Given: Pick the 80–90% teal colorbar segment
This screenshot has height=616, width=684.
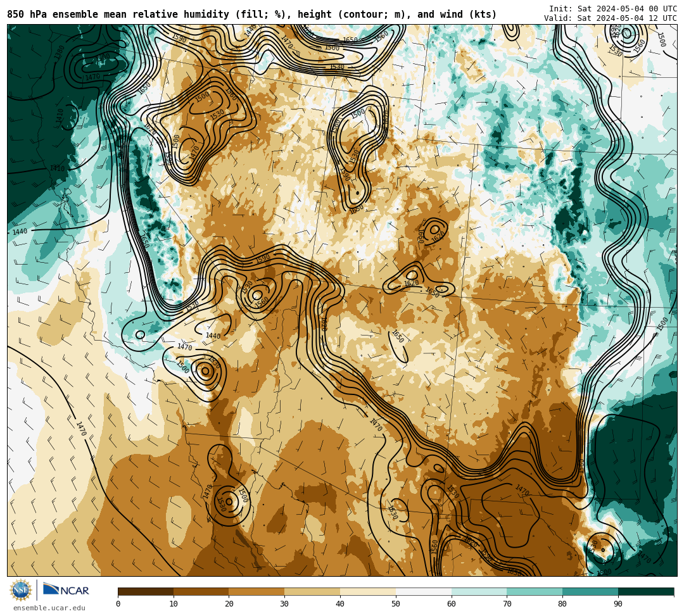Looking at the screenshot, I should [591, 591].
